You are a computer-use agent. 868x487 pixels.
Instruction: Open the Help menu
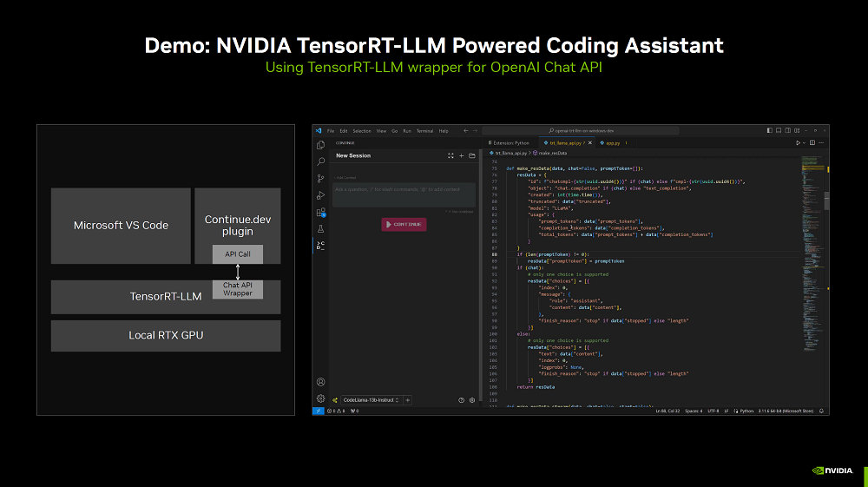click(444, 131)
